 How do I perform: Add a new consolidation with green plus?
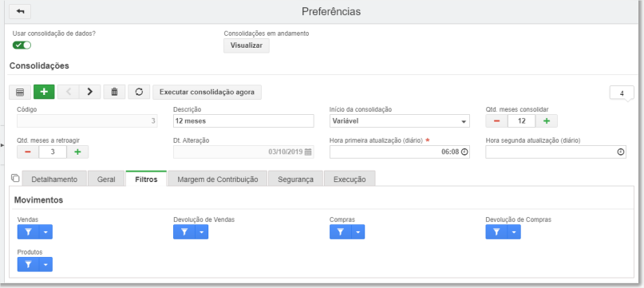44,92
